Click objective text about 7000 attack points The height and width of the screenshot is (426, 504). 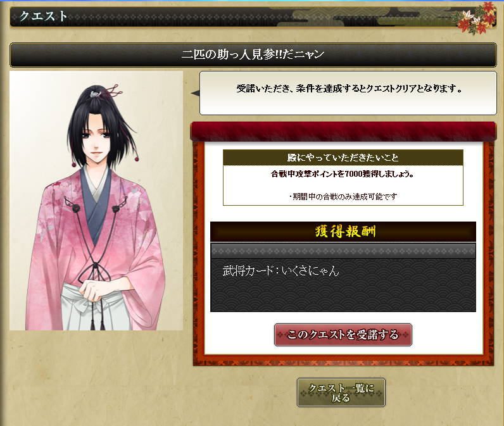(x=343, y=174)
